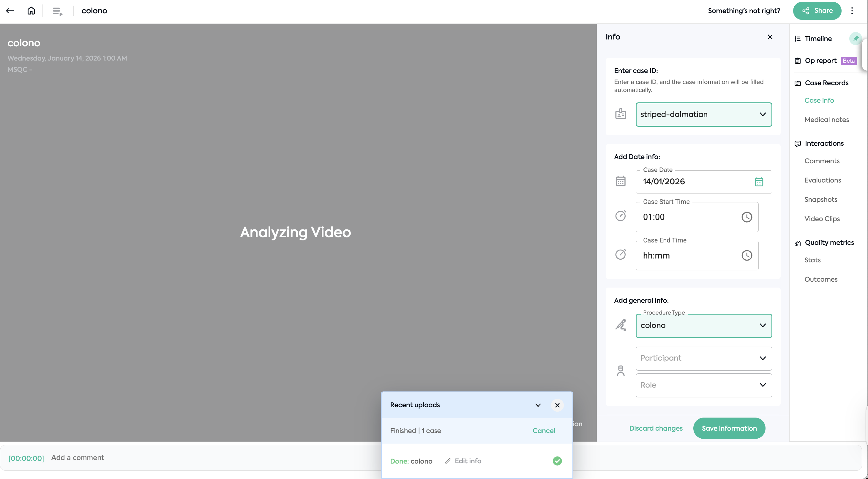Open the playlist queue icon

pyautogui.click(x=58, y=11)
